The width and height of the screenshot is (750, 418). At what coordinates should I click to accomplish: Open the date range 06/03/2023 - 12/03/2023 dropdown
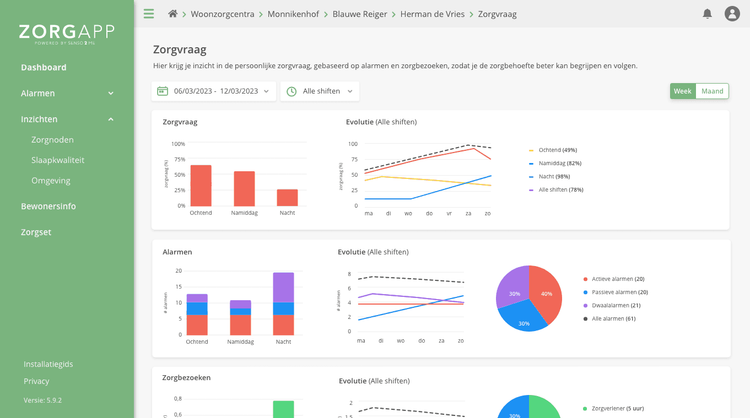tap(214, 91)
